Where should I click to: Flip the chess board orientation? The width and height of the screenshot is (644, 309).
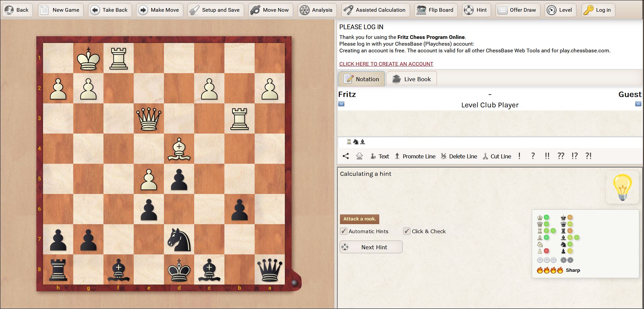[x=436, y=10]
